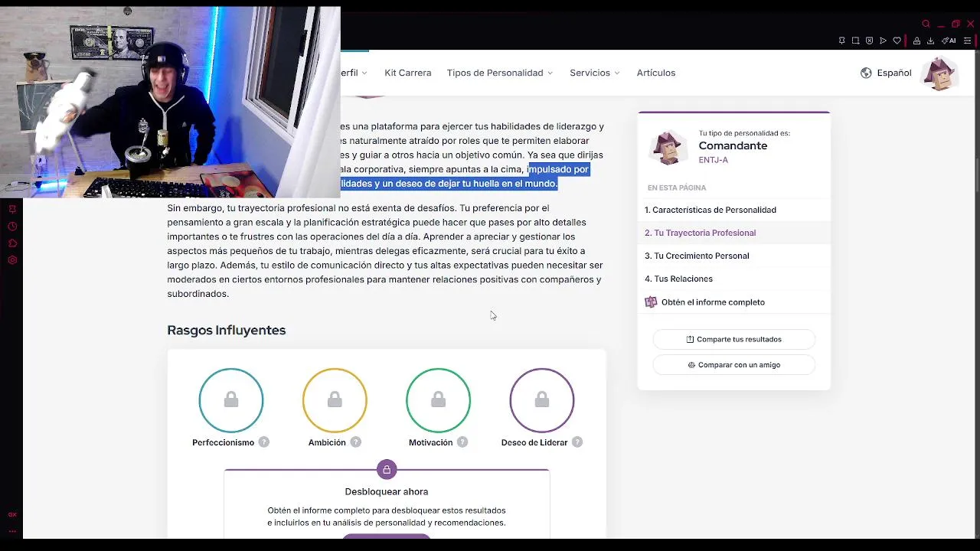Go to 4. Tus Relaciones section

pos(733,279)
